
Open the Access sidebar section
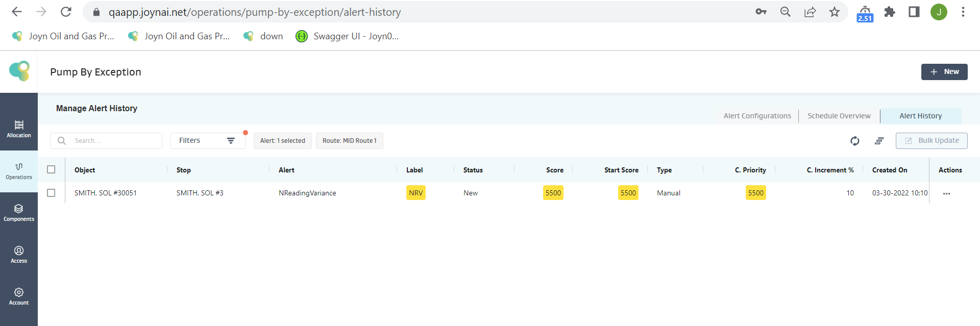[x=19, y=255]
